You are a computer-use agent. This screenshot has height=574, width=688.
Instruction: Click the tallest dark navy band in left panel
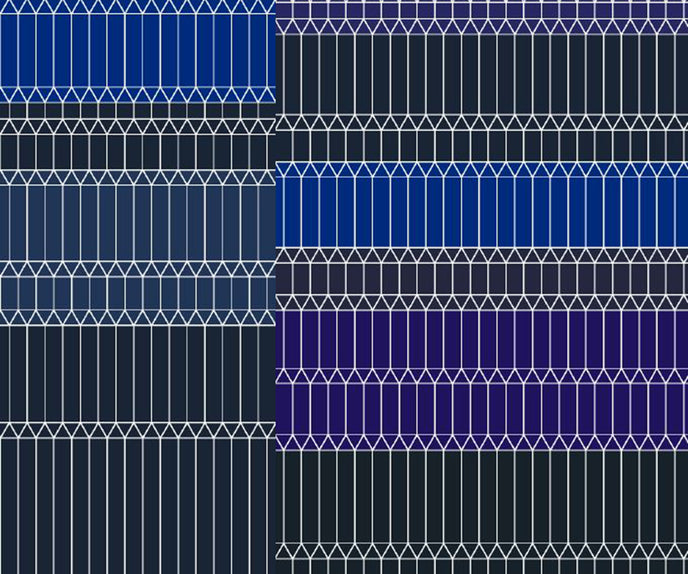[x=138, y=506]
